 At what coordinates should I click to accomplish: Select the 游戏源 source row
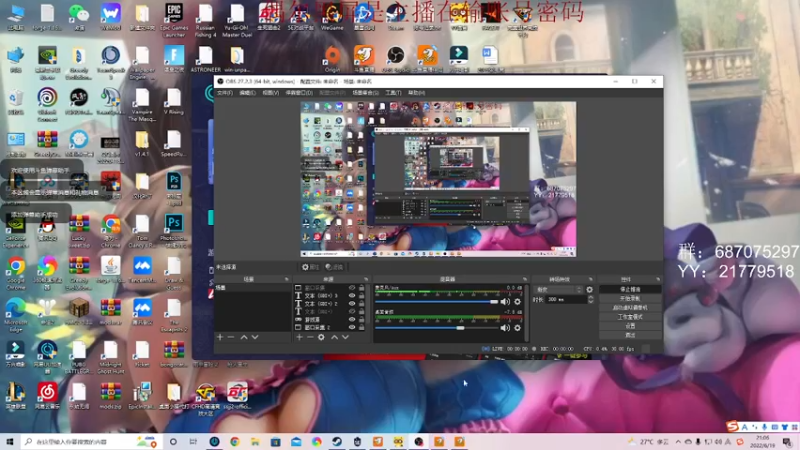tap(330, 319)
